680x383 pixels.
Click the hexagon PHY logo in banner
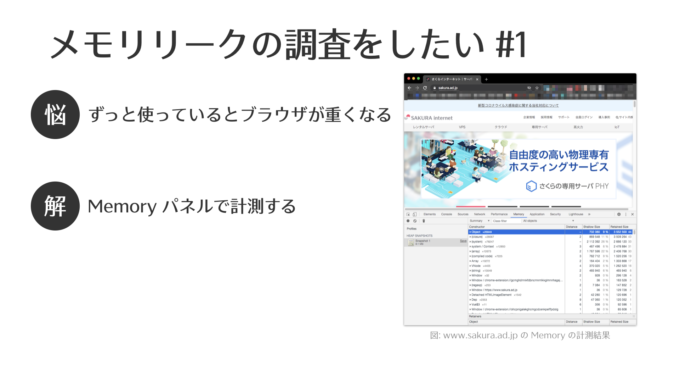click(531, 186)
